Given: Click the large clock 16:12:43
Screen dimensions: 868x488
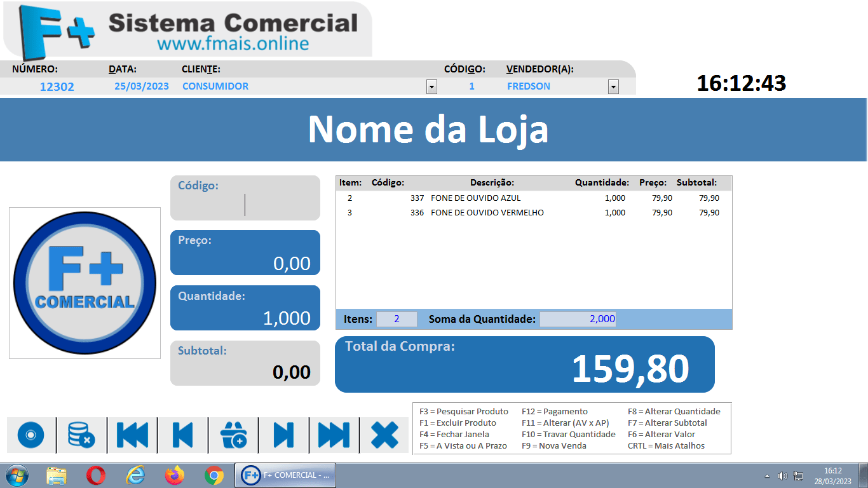Looking at the screenshot, I should click(742, 83).
